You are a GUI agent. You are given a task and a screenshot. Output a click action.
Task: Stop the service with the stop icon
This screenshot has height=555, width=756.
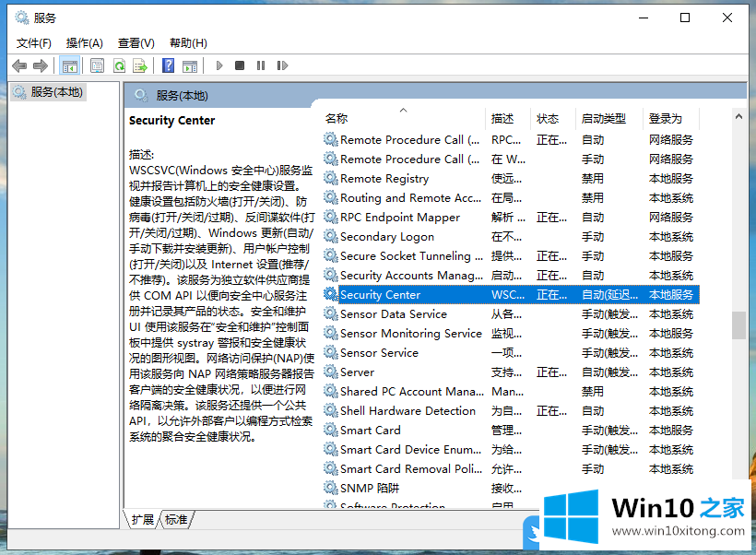point(240,65)
